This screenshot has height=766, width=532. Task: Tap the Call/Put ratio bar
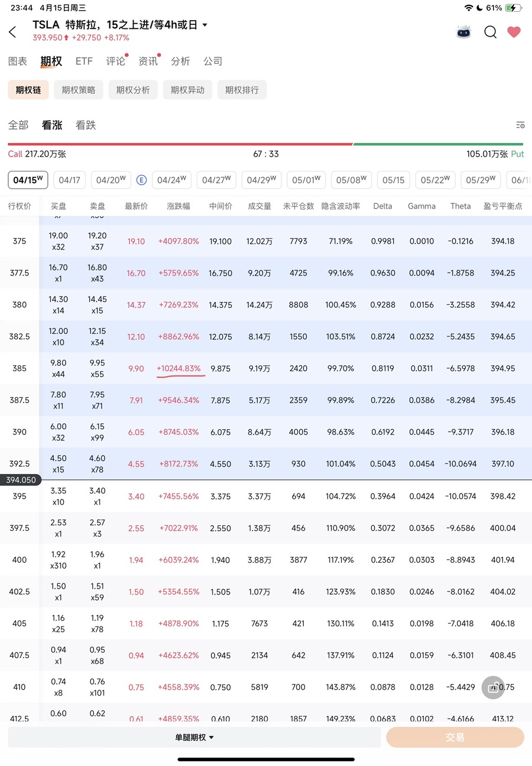click(265, 144)
